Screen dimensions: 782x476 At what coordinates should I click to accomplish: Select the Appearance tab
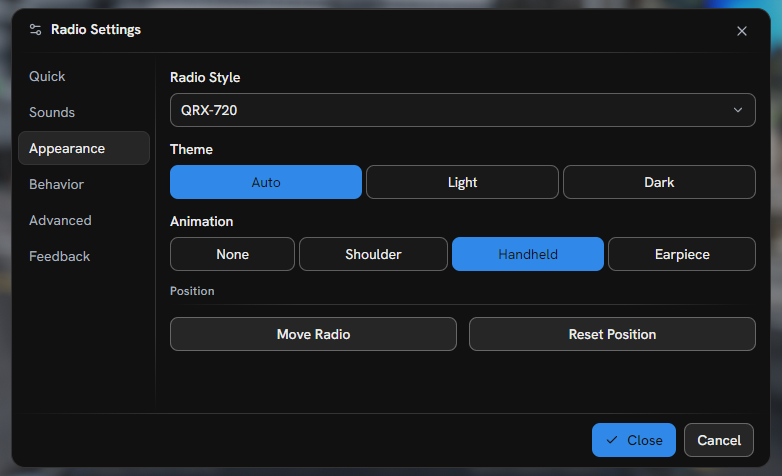(84, 148)
